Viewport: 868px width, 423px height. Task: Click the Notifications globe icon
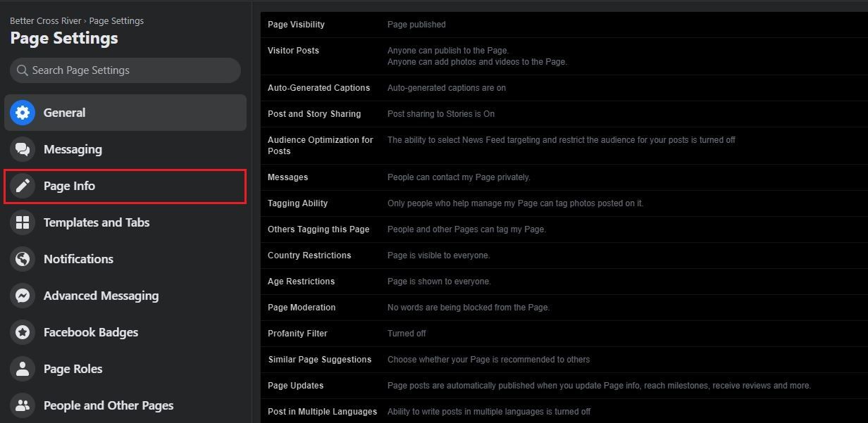coord(23,259)
